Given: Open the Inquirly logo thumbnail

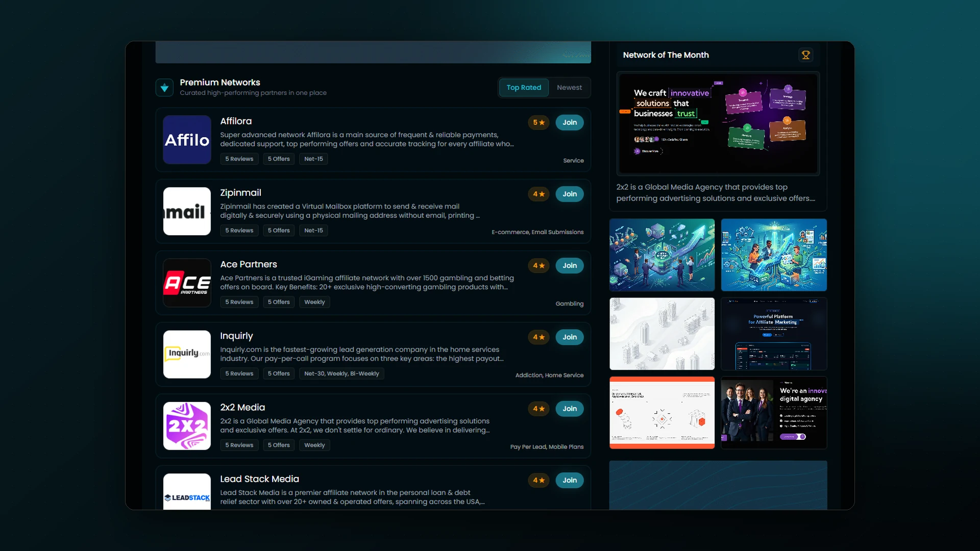Looking at the screenshot, I should pos(187,354).
